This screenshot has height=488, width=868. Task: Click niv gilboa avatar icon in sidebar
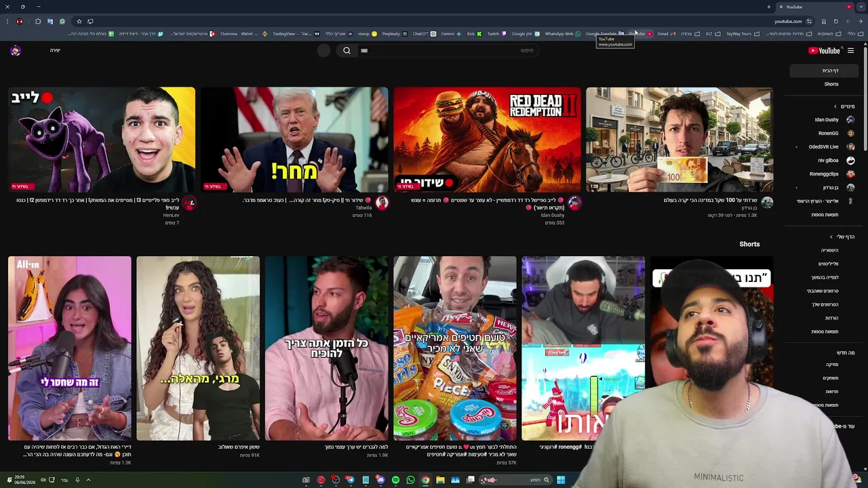coord(850,161)
